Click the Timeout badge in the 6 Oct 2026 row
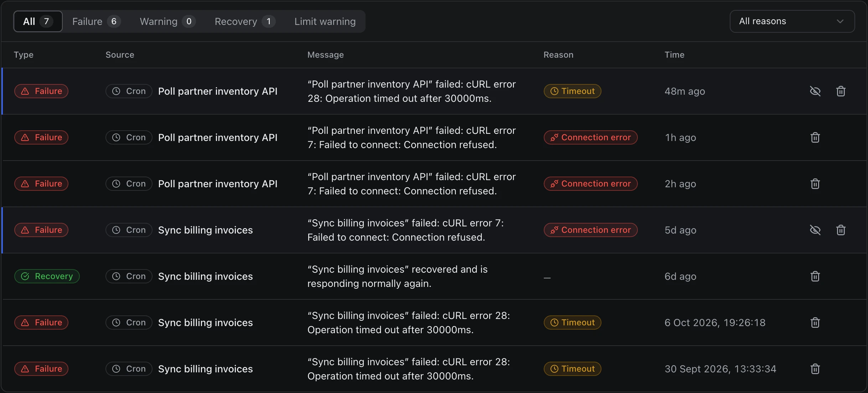Image resolution: width=868 pixels, height=393 pixels. tap(572, 323)
